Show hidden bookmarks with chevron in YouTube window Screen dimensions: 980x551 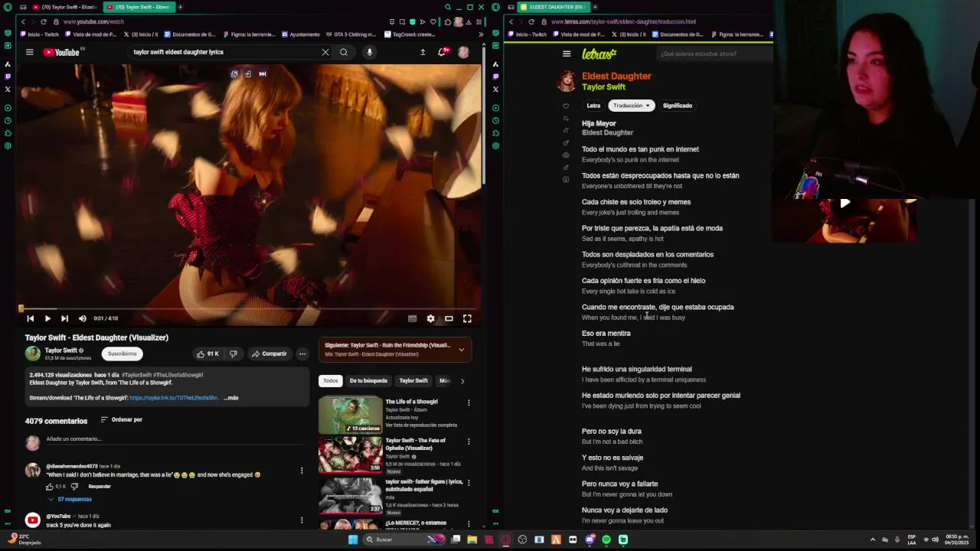481,34
